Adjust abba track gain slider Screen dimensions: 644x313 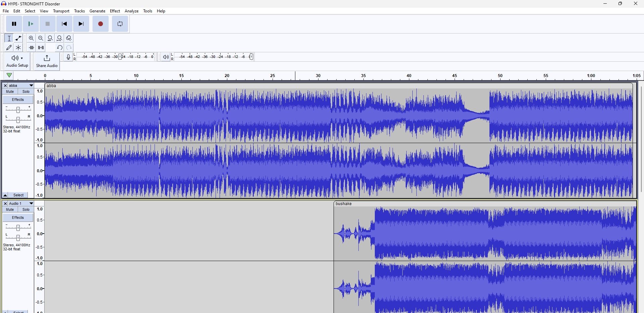point(18,110)
